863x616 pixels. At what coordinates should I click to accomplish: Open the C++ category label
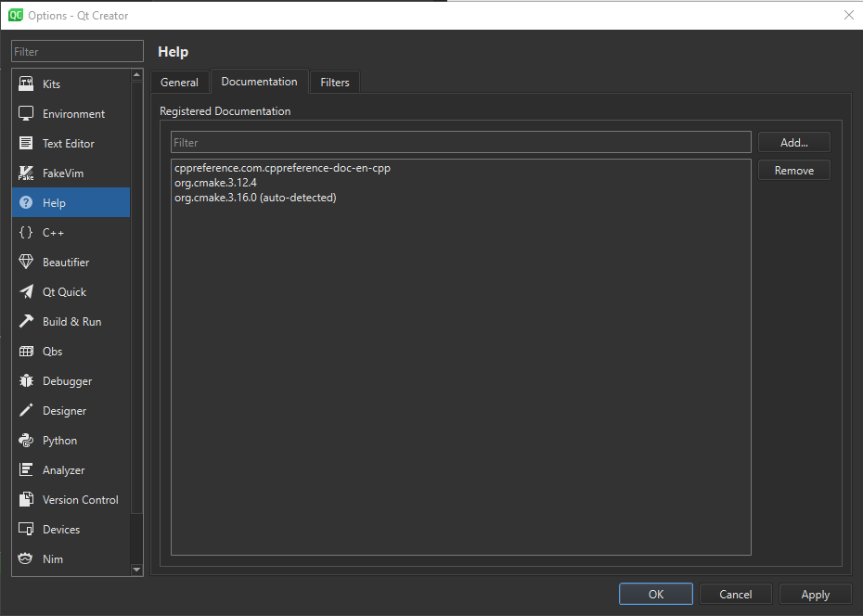tap(54, 232)
